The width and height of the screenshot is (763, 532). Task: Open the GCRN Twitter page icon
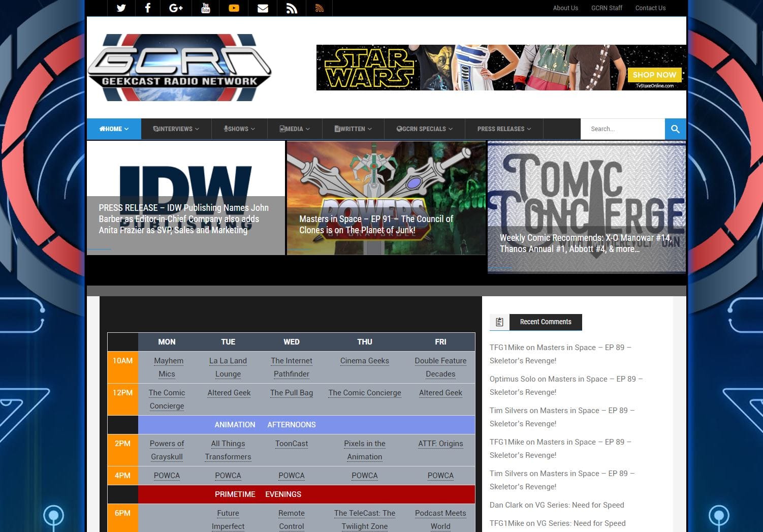[x=121, y=8]
